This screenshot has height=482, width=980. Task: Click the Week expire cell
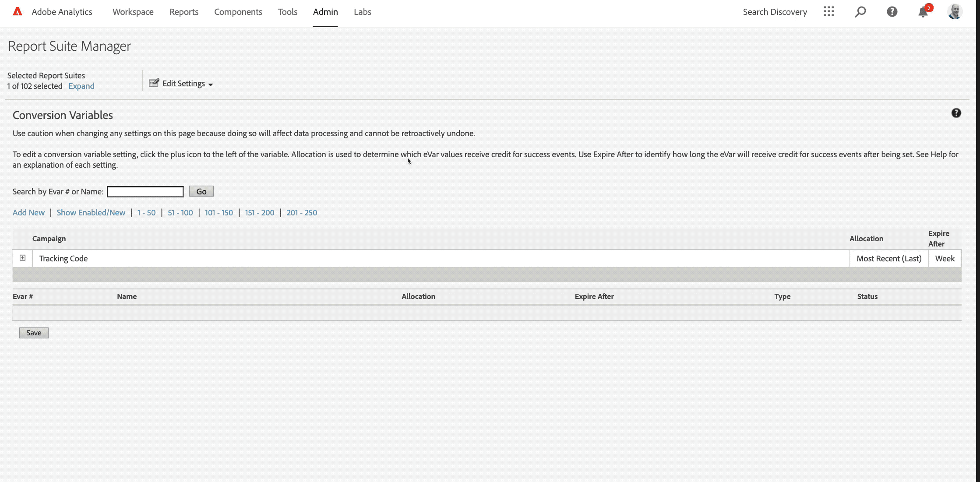tap(945, 258)
